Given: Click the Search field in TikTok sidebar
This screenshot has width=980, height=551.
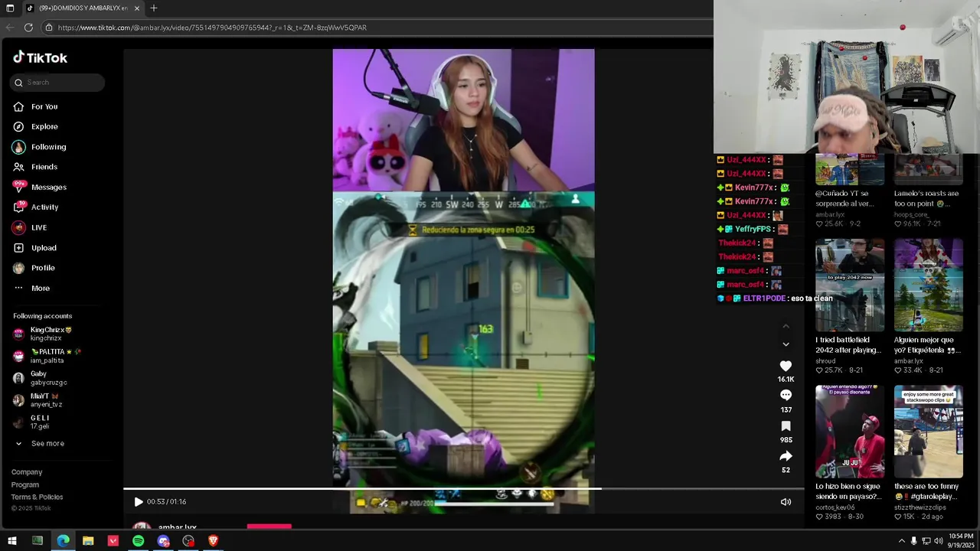Looking at the screenshot, I should [x=57, y=83].
